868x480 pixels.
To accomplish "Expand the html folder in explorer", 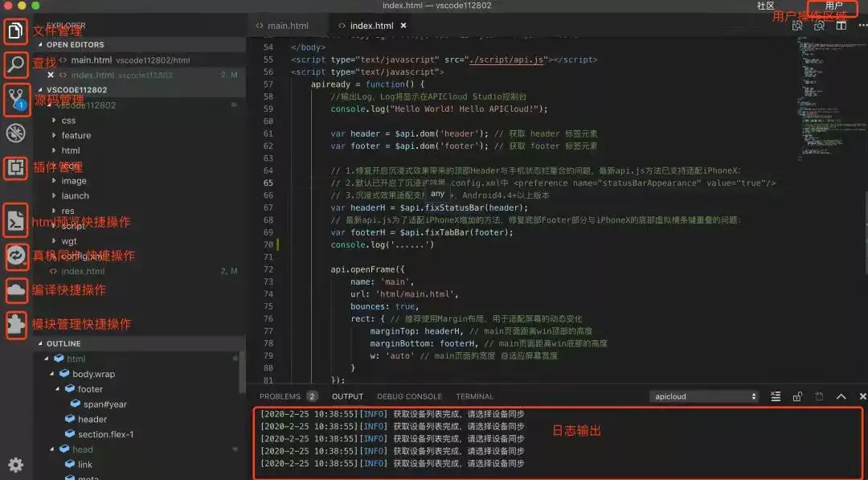I will coord(54,150).
